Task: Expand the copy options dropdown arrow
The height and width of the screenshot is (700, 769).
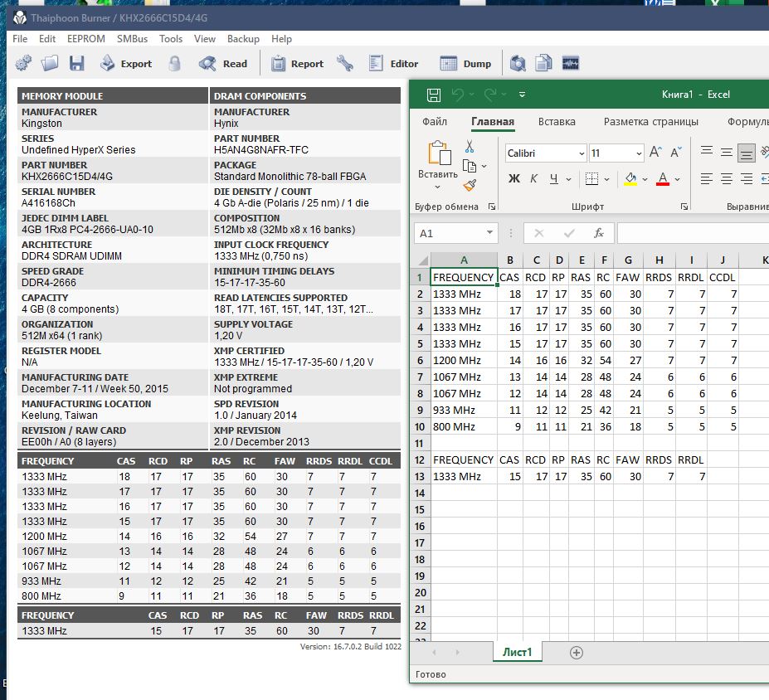Action: coord(484,166)
